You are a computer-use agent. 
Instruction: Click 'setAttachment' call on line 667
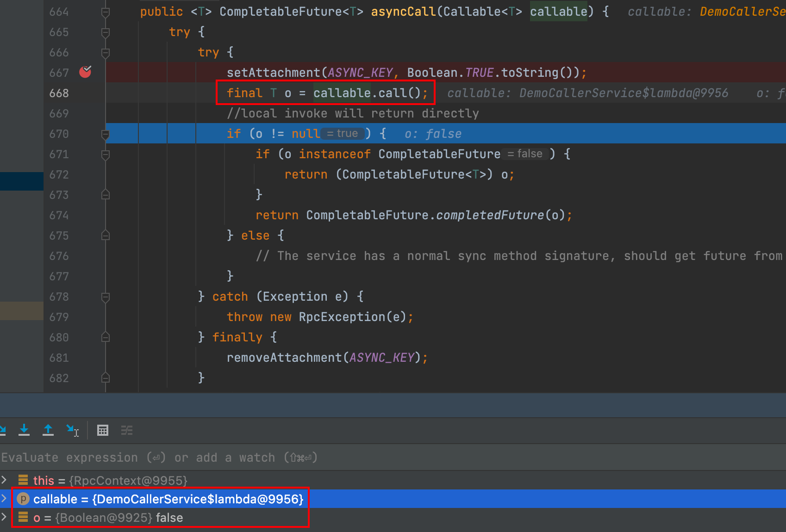(x=274, y=73)
